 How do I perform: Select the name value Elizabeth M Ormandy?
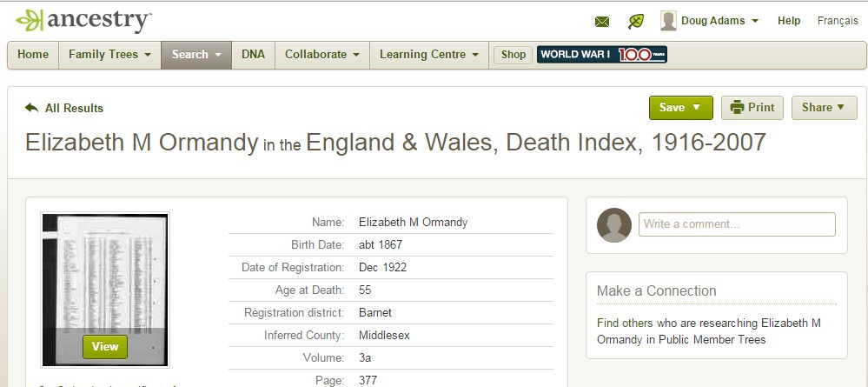[x=413, y=223]
